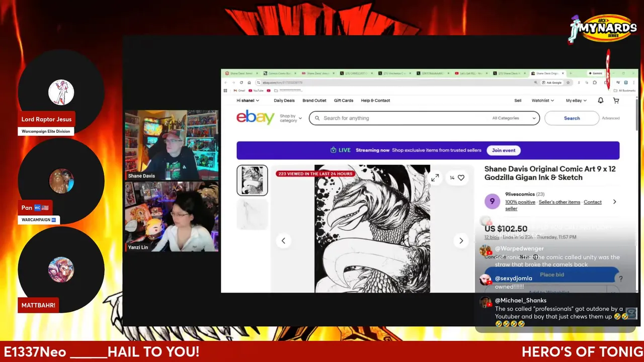Select the second listing thumbnail

click(252, 214)
